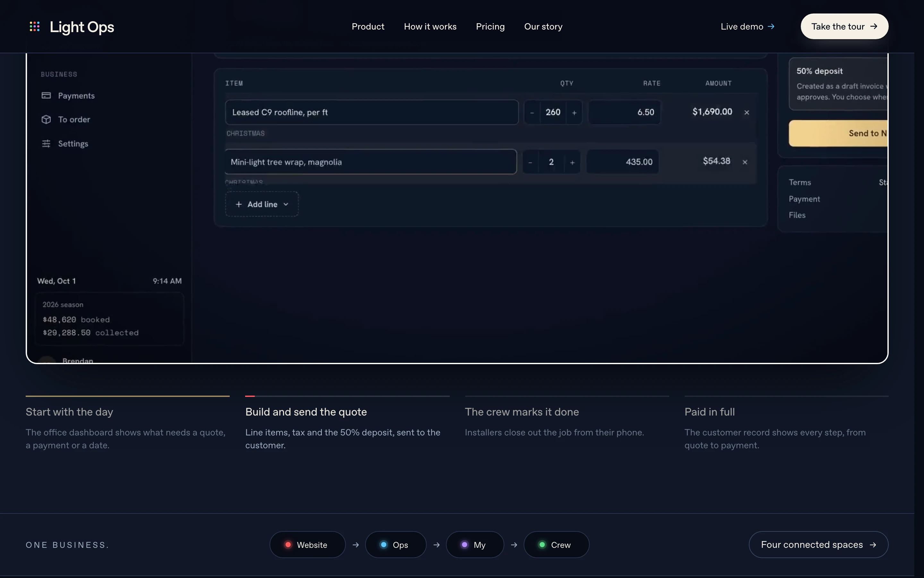Switch to Start with the day step
This screenshot has width=924, height=578.
pyautogui.click(x=127, y=424)
